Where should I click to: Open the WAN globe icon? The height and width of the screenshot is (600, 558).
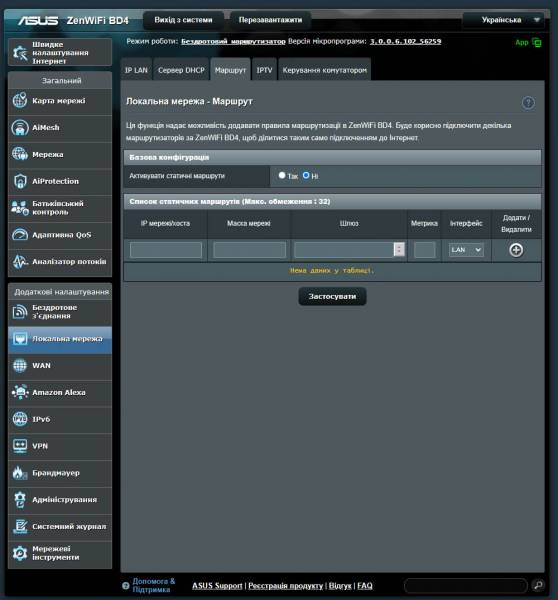click(x=20, y=366)
